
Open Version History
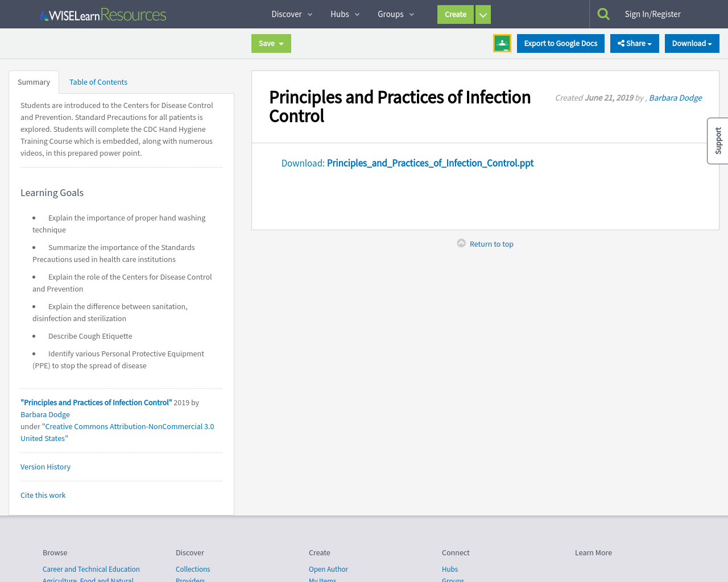(45, 466)
